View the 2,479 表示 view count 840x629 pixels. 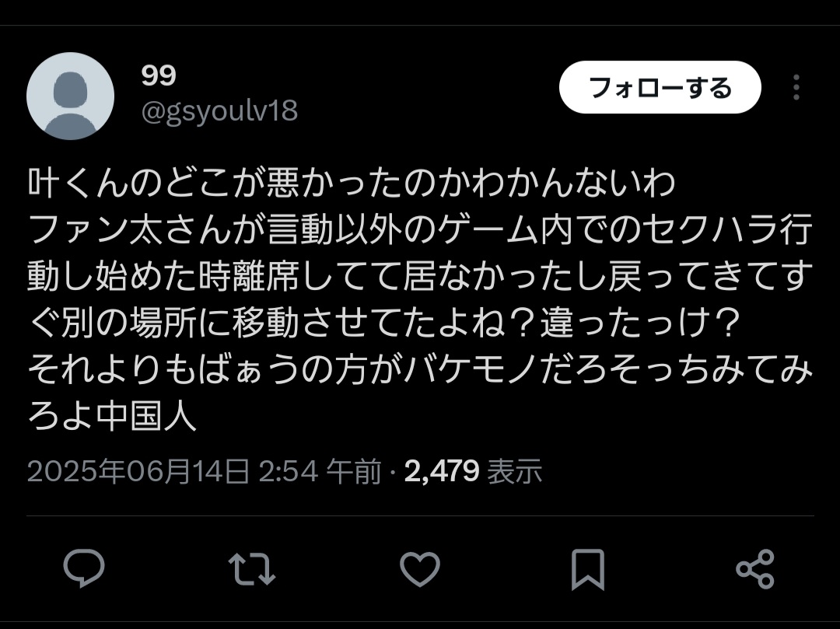pos(474,472)
